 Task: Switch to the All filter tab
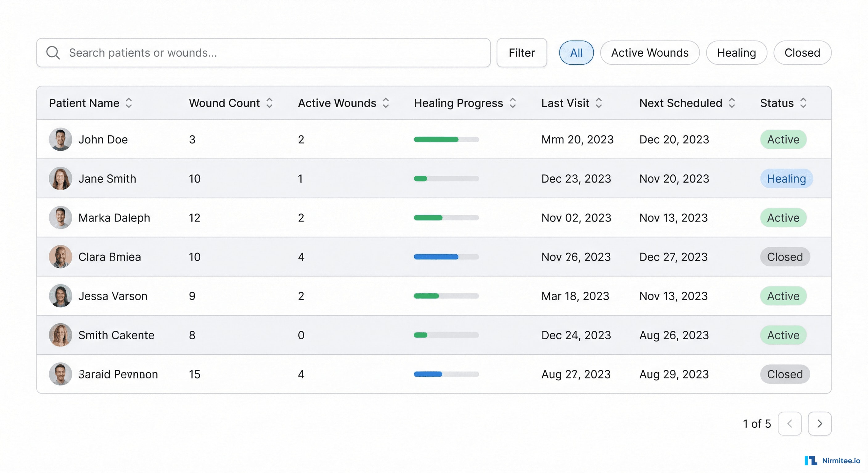pyautogui.click(x=576, y=53)
